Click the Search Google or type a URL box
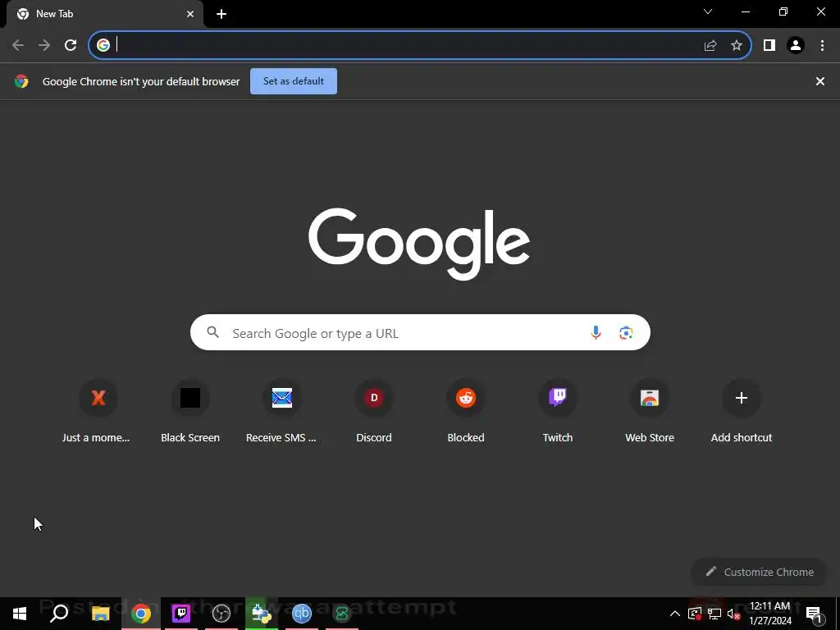This screenshot has height=630, width=840. [420, 333]
